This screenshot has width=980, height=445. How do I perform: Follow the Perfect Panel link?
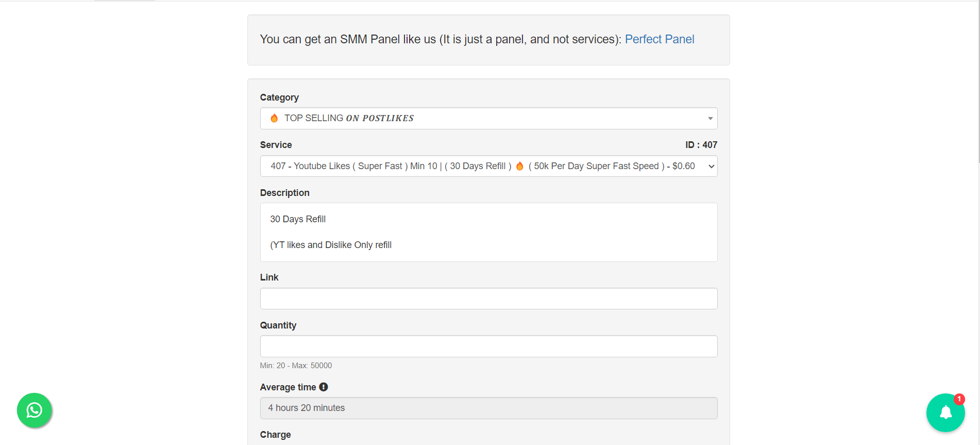pos(659,39)
